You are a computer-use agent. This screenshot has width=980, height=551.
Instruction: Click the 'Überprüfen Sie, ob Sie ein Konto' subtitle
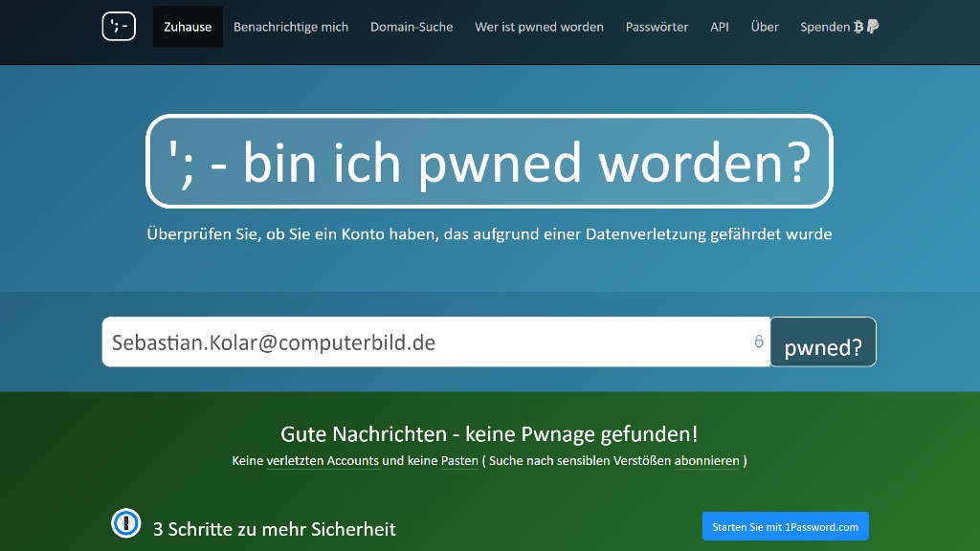click(489, 234)
